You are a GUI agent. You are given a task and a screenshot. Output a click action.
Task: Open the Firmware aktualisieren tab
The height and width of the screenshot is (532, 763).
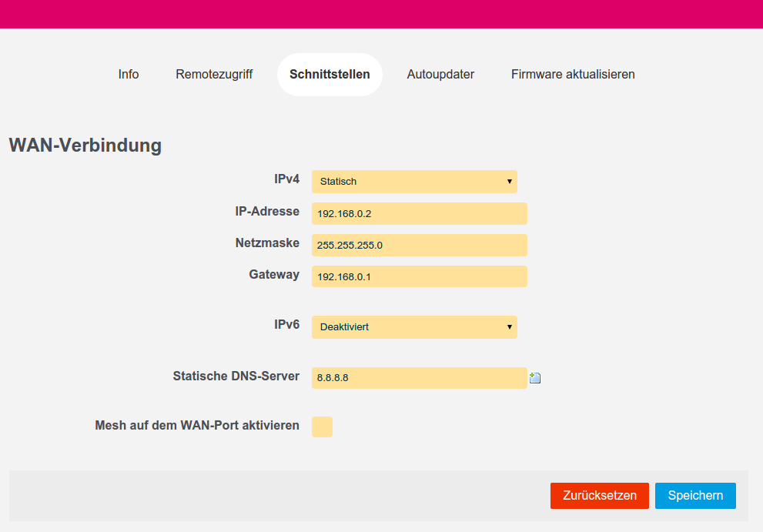click(x=573, y=75)
